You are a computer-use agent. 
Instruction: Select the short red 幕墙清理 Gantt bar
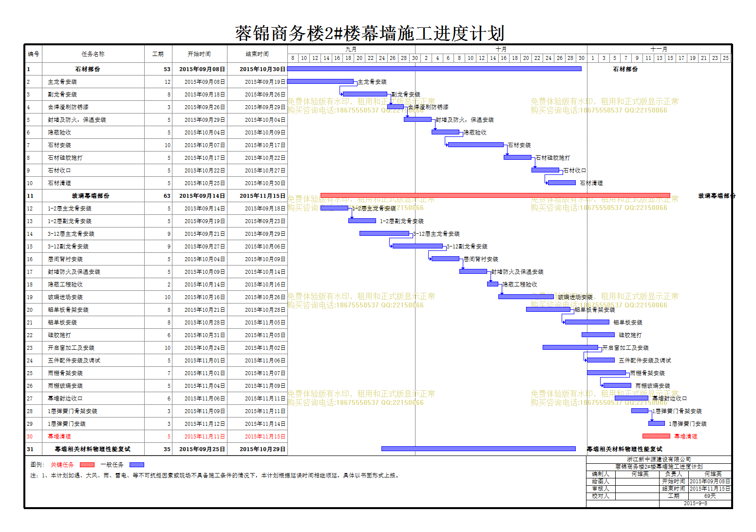(656, 436)
